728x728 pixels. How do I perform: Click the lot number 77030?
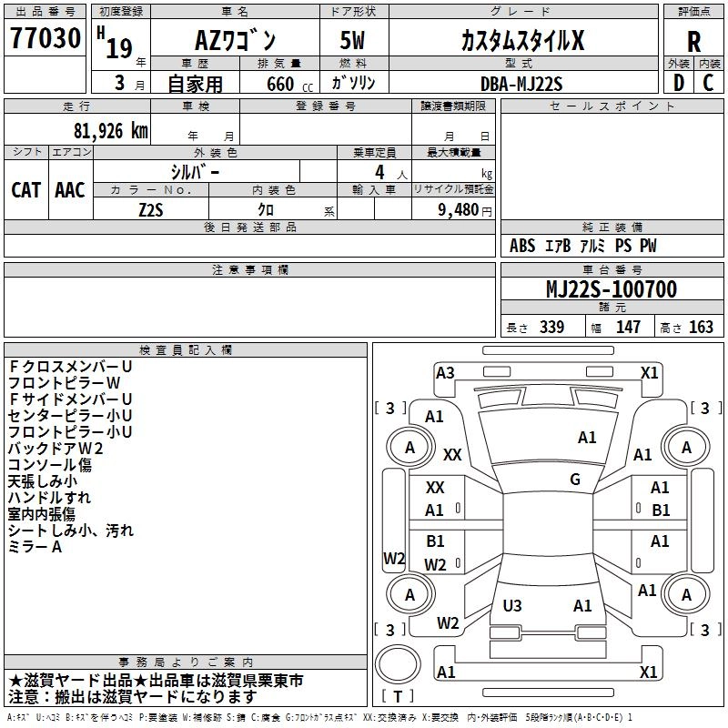click(x=45, y=38)
